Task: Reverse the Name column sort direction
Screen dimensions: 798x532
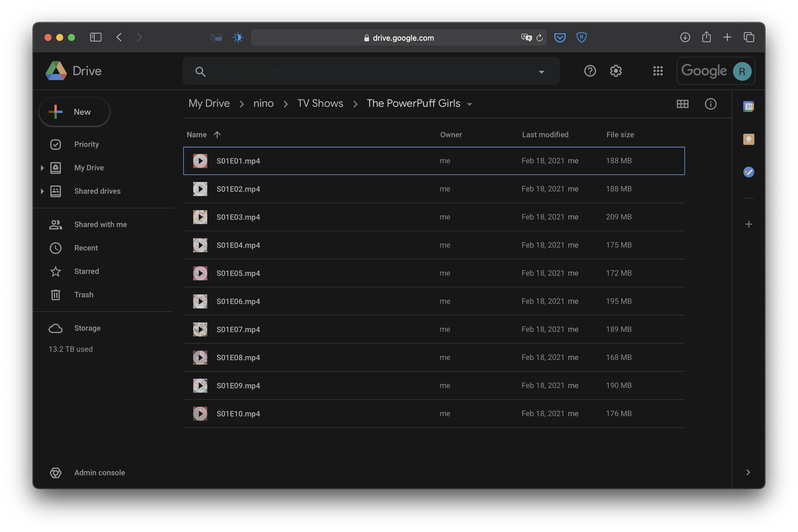Action: (217, 135)
